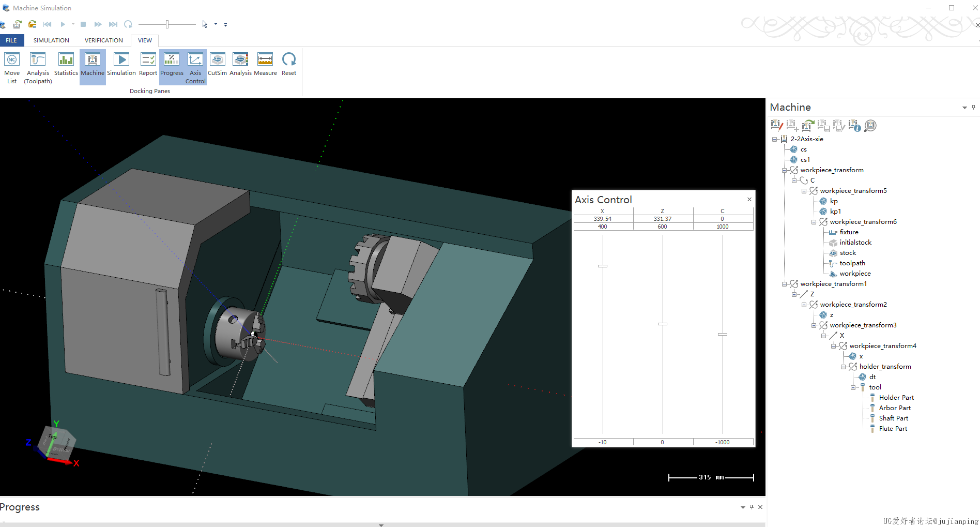This screenshot has height=527, width=980.
Task: Click the X axis slider handle
Action: click(x=603, y=266)
